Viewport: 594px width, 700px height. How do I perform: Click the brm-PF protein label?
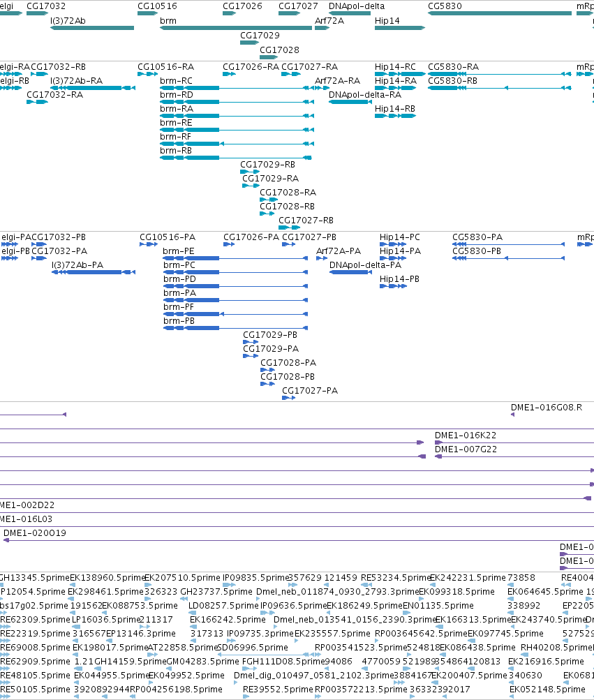pos(179,307)
